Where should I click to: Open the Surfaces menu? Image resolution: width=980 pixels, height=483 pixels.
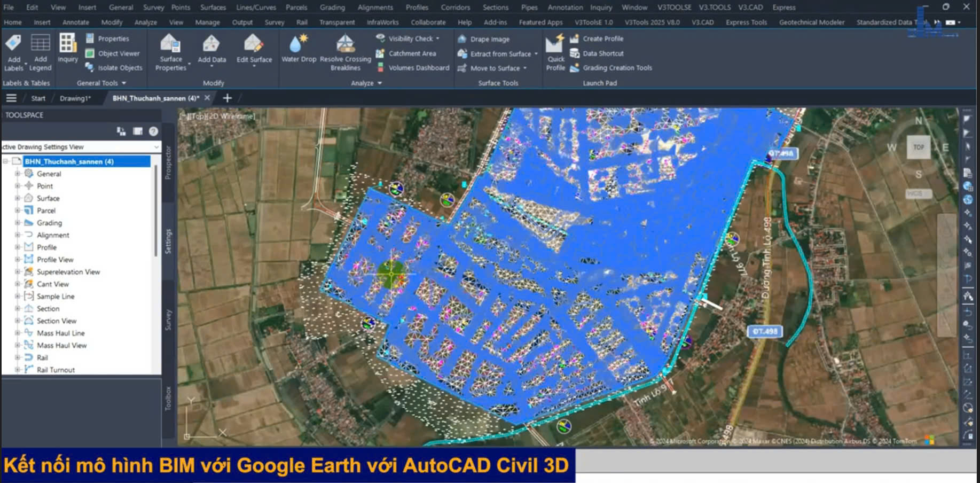(213, 7)
